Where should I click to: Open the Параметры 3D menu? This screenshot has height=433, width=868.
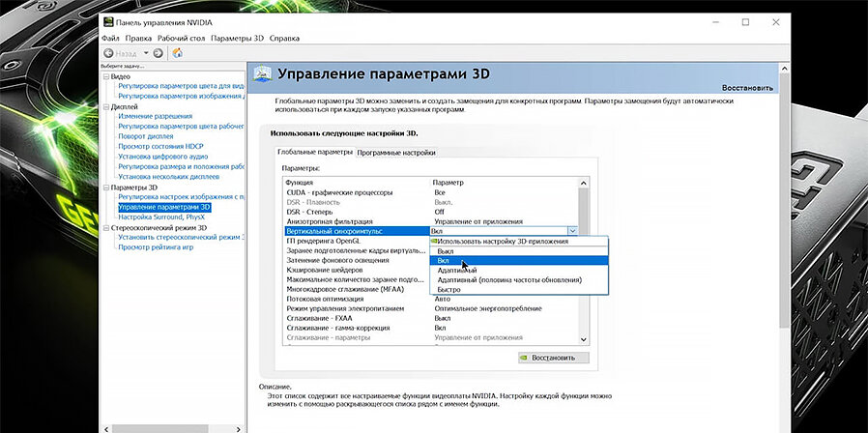pos(238,39)
